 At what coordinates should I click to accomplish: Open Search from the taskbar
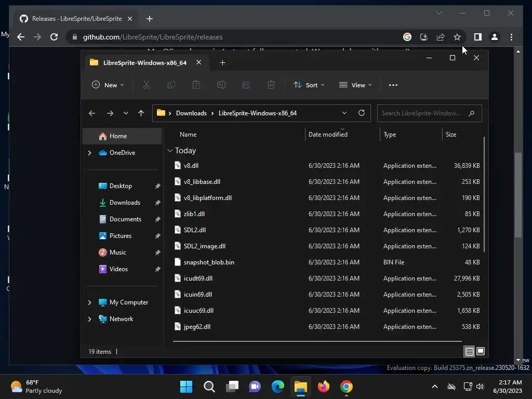click(x=209, y=387)
